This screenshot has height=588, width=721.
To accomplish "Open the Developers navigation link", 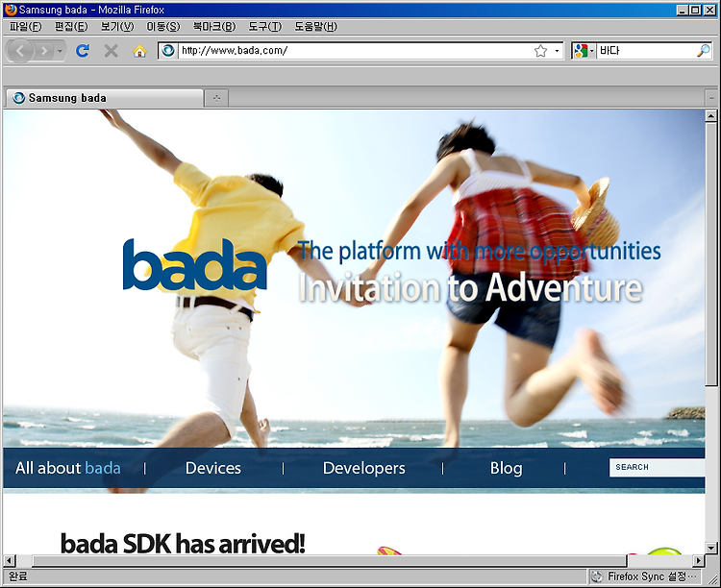I will pos(363,468).
